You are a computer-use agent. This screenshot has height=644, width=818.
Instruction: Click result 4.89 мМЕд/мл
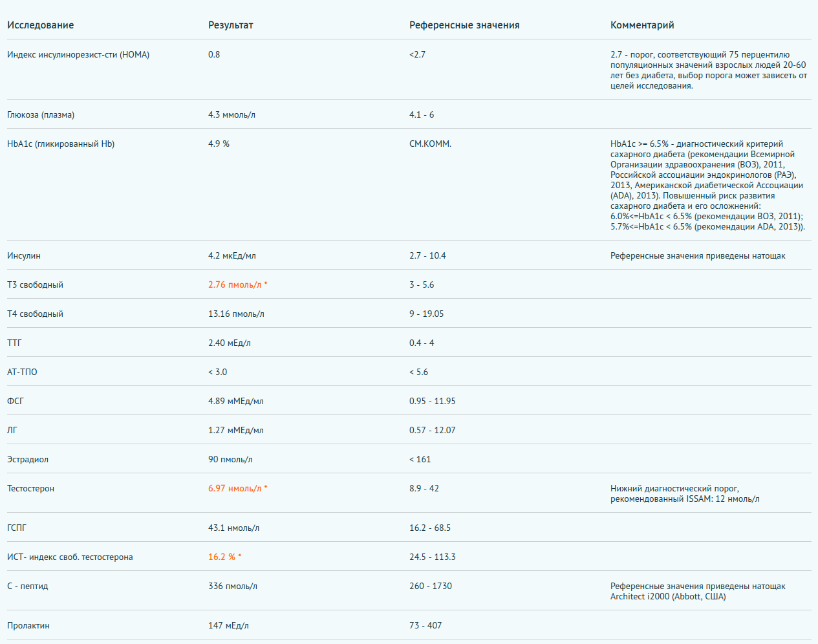[236, 402]
